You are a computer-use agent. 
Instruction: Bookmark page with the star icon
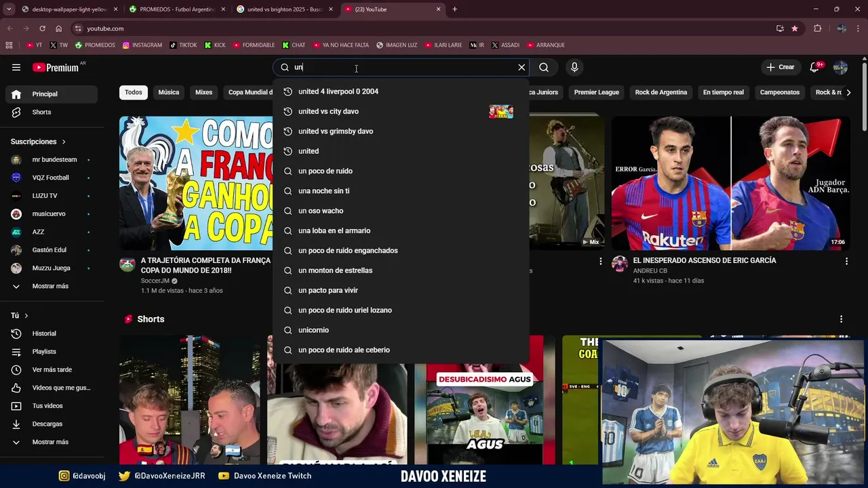point(795,28)
